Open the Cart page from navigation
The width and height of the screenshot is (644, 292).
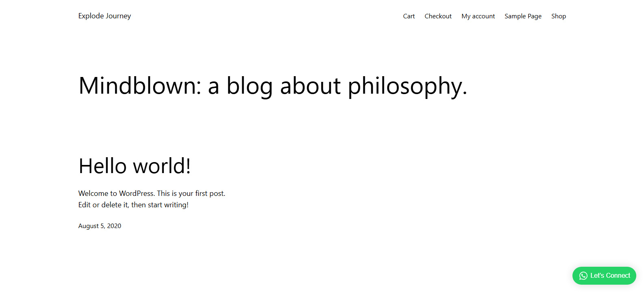(409, 16)
